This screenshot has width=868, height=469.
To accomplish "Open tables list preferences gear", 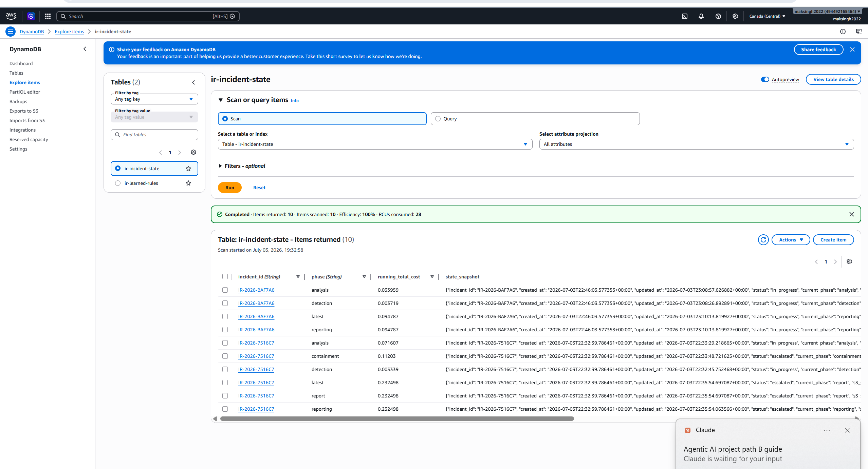I will [193, 152].
